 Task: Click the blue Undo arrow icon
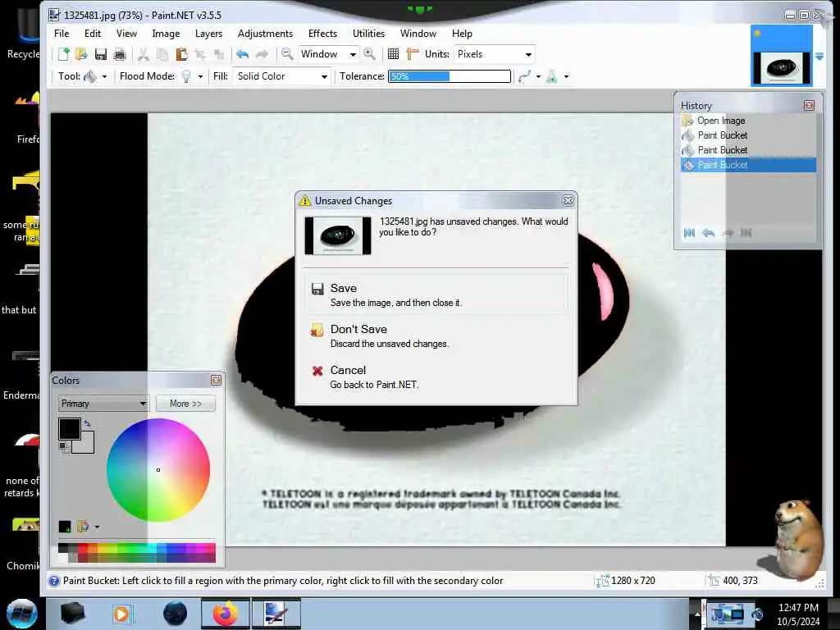click(x=242, y=54)
